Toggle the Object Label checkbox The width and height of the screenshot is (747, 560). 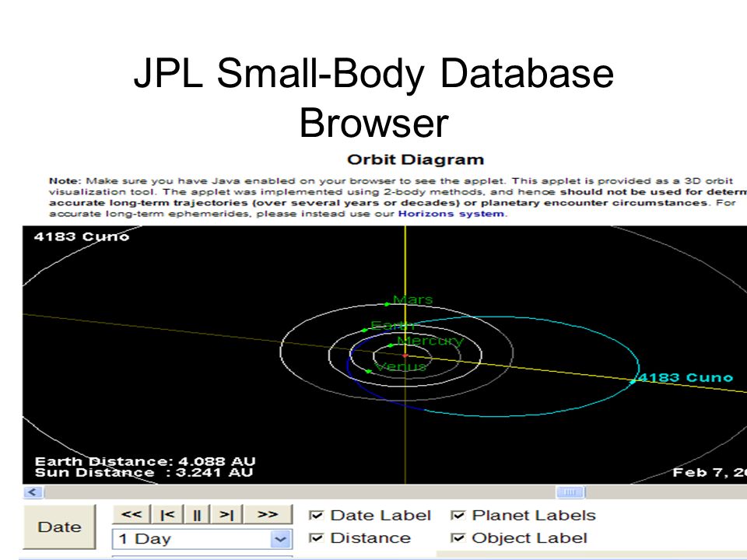pyautogui.click(x=458, y=538)
